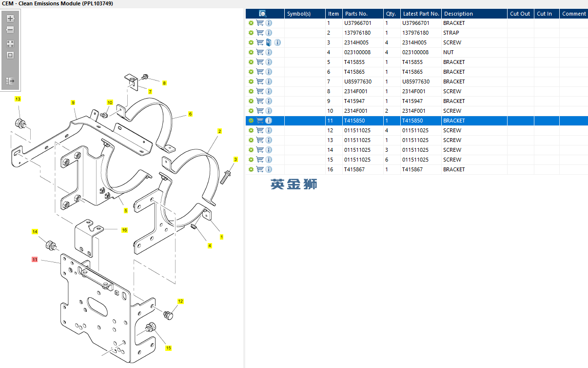Click the red callout label 11 in diagram
The height and width of the screenshot is (368, 588).
35,260
